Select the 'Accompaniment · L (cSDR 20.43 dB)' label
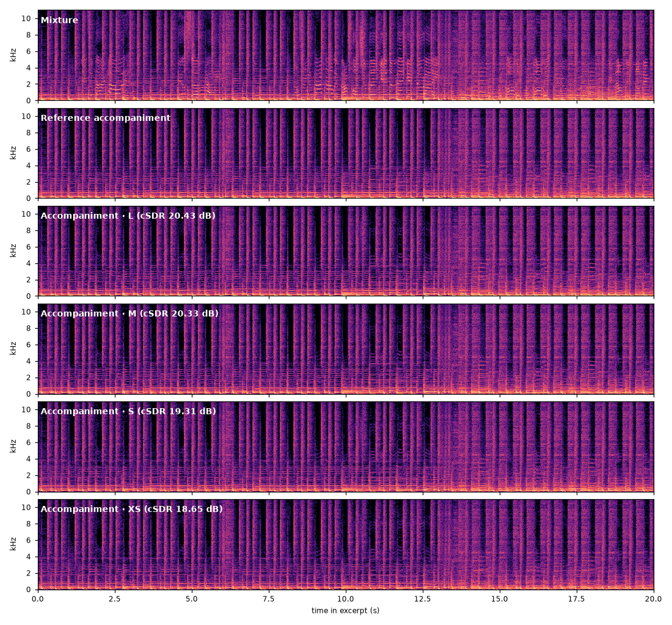This screenshot has height=625, width=672. [x=128, y=216]
